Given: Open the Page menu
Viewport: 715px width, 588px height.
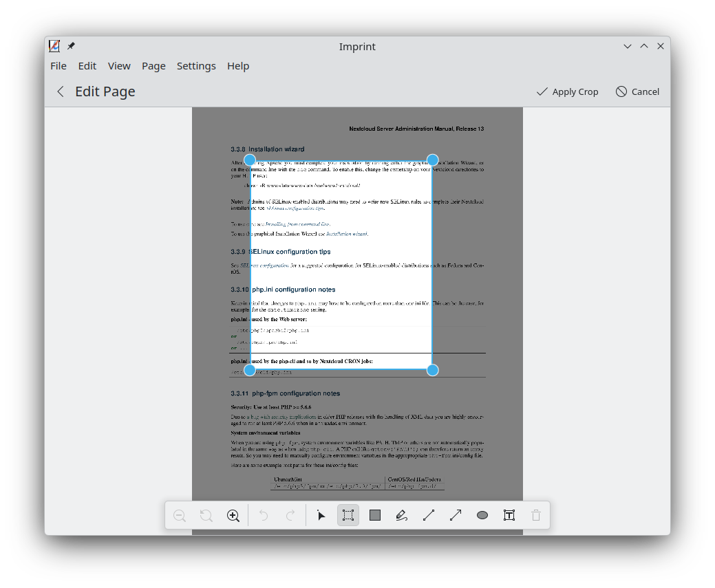Looking at the screenshot, I should point(153,66).
